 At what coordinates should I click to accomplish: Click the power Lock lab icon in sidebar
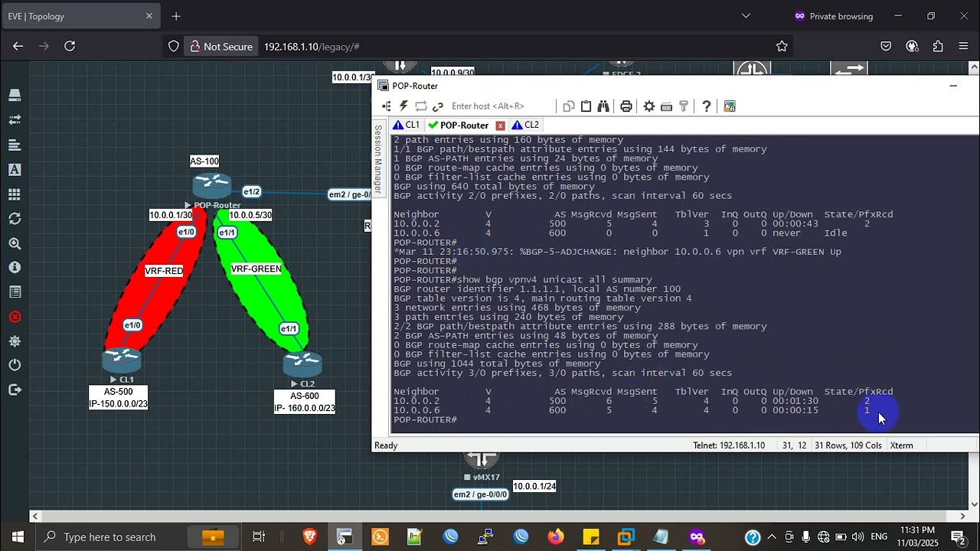click(15, 365)
